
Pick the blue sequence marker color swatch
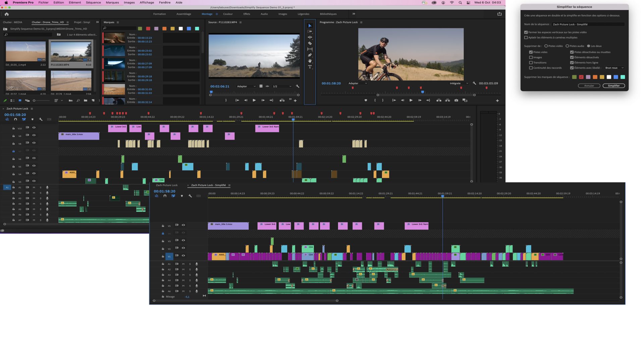point(616,77)
